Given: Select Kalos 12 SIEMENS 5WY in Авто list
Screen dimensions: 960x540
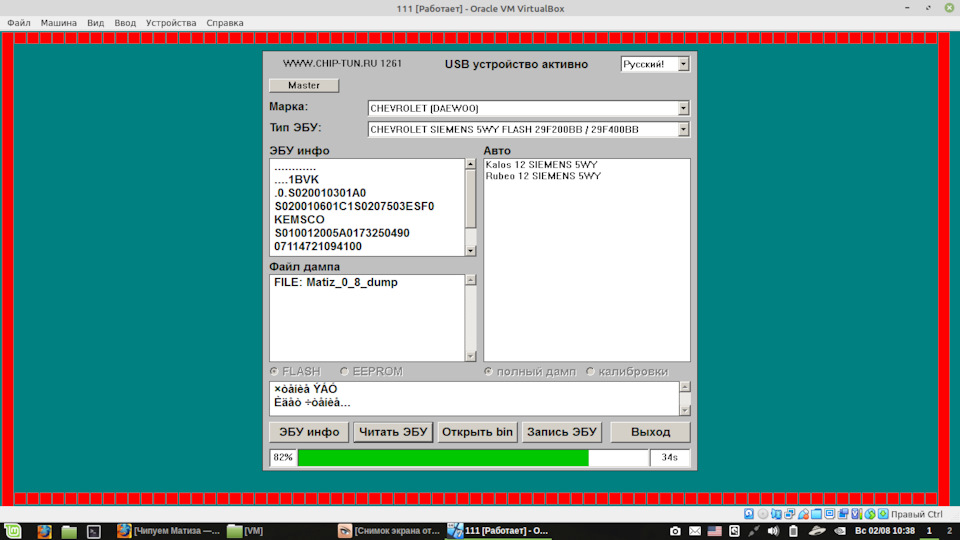Looking at the screenshot, I should click(x=541, y=165).
